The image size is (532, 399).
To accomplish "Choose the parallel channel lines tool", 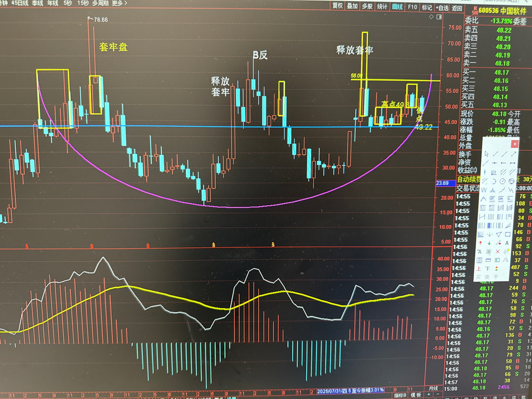I will click(x=503, y=172).
